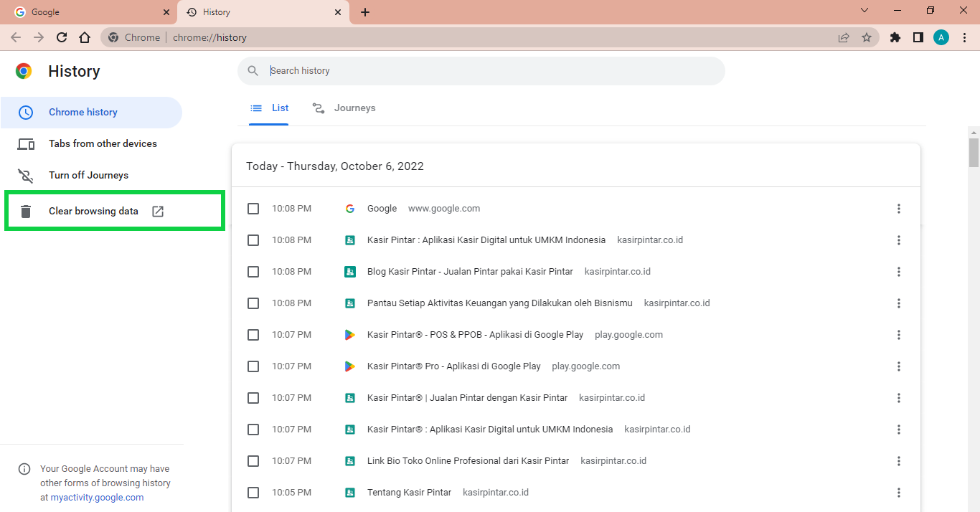980x512 pixels.
Task: Open actions menu for Kasir Pintar : Aplikasi entry
Action: tap(899, 240)
